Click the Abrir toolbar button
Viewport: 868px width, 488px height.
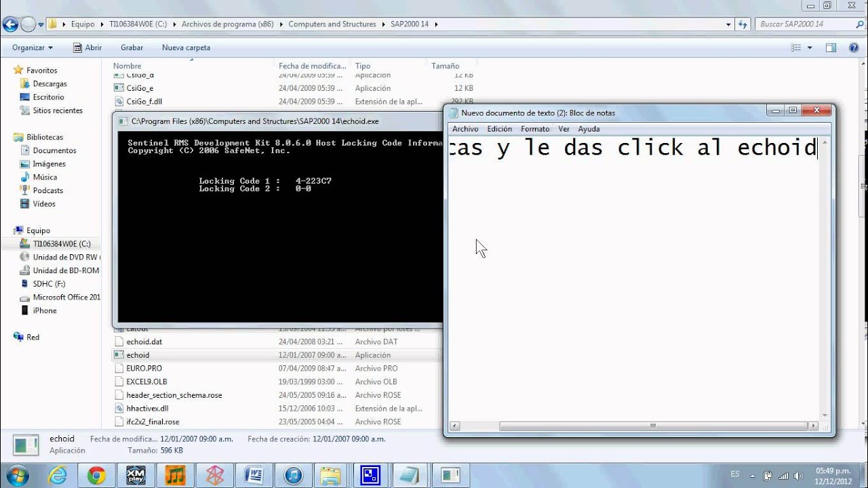click(87, 47)
